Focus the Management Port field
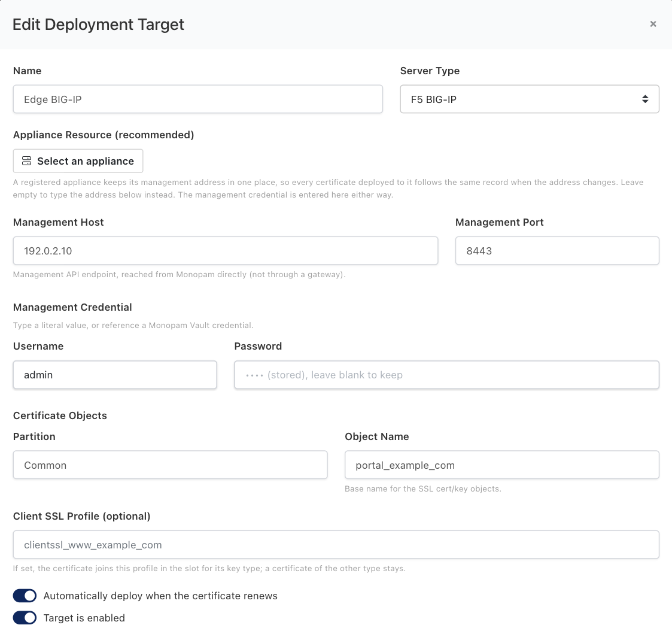The width and height of the screenshot is (672, 637). coord(557,251)
